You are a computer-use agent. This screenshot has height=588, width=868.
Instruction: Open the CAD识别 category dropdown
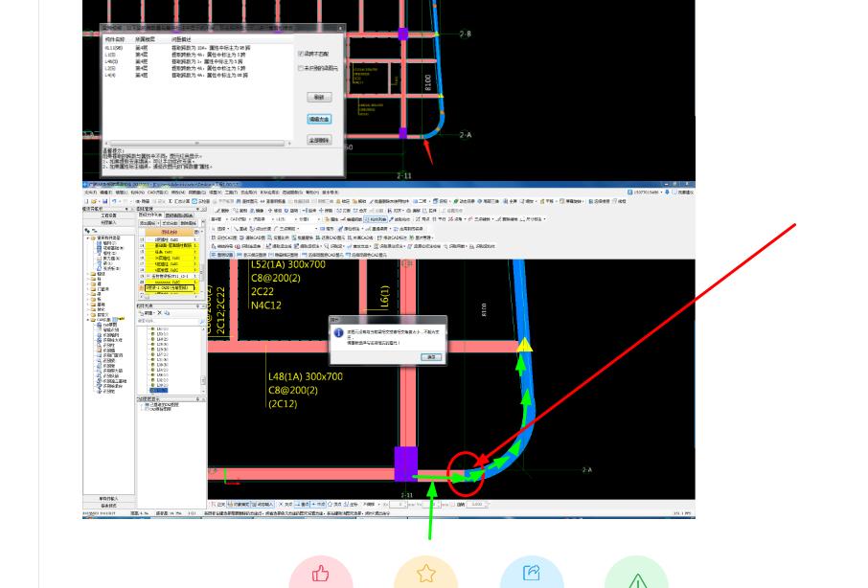240,219
